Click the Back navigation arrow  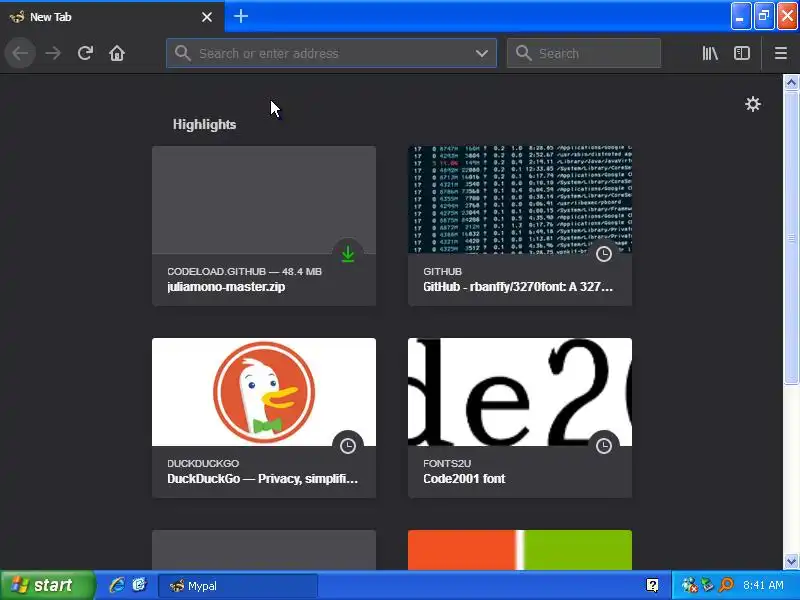pos(20,53)
